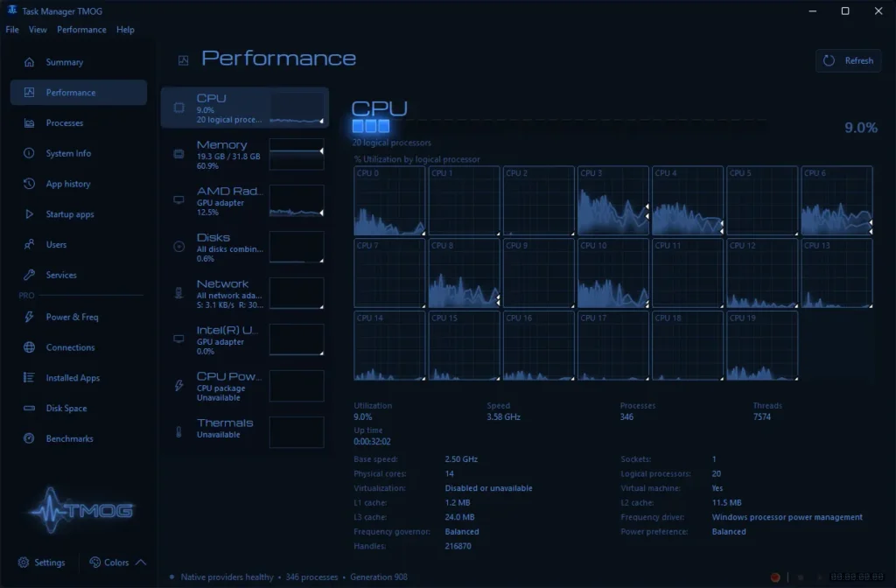Screen dimensions: 896x588
Task: Open the Connections page
Action: (78, 347)
